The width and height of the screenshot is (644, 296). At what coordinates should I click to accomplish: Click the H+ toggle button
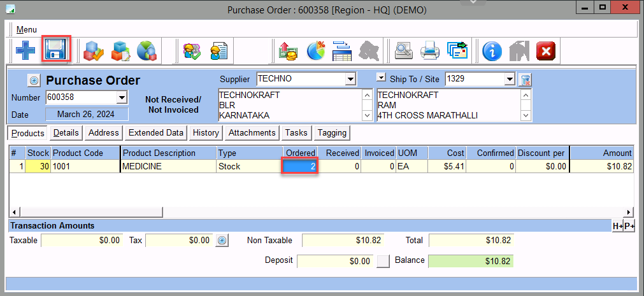(617, 226)
